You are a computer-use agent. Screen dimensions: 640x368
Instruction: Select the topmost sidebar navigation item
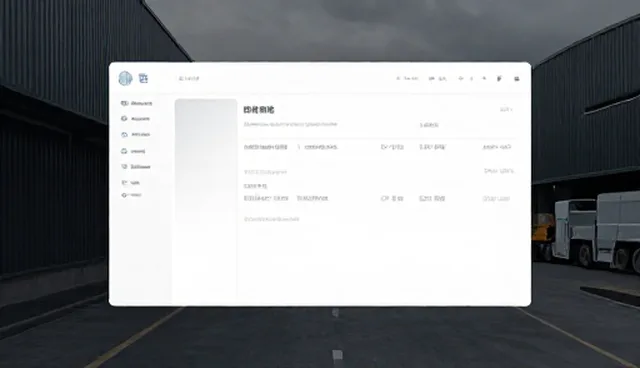136,103
